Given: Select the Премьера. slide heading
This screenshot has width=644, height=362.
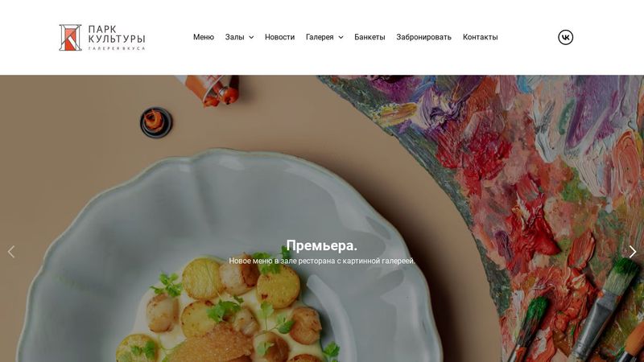Looking at the screenshot, I should pos(321,245).
